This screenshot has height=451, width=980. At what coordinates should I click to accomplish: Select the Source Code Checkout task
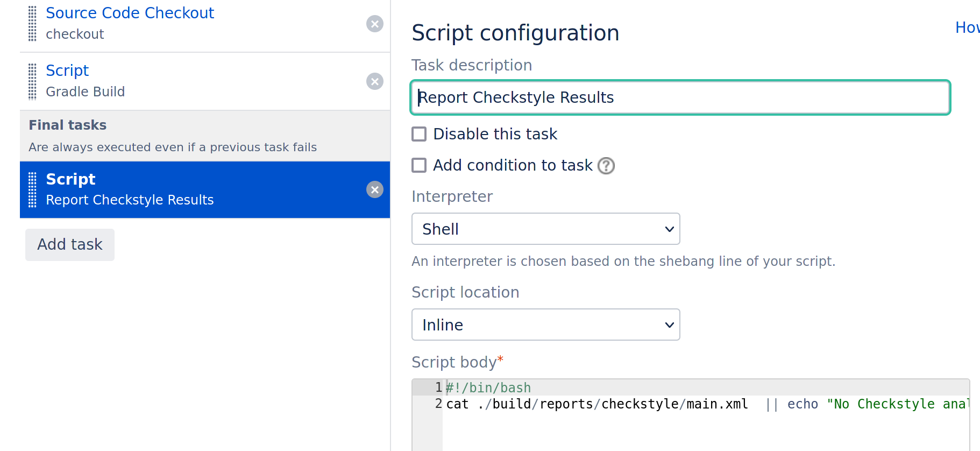click(x=130, y=13)
